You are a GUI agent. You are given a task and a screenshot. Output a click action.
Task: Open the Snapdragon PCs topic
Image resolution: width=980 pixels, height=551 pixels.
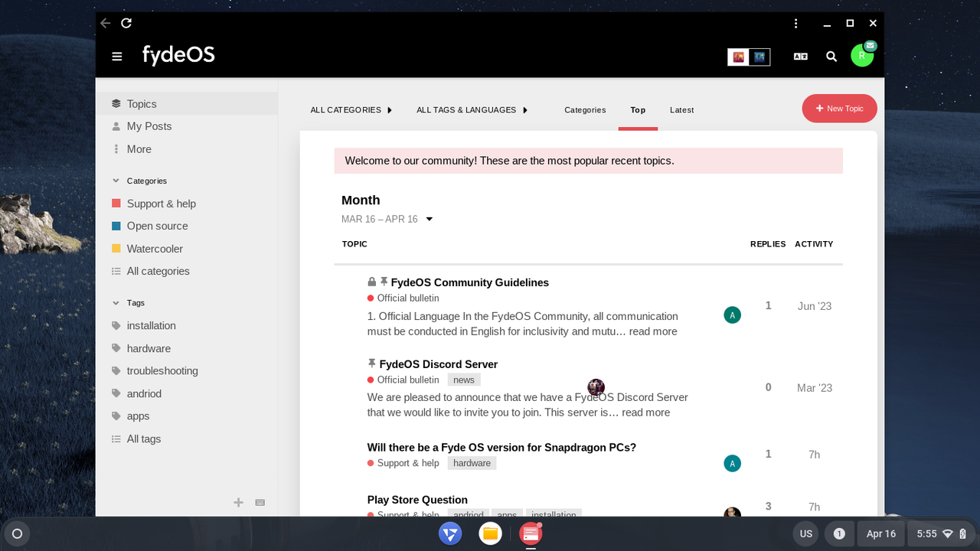[x=501, y=448]
